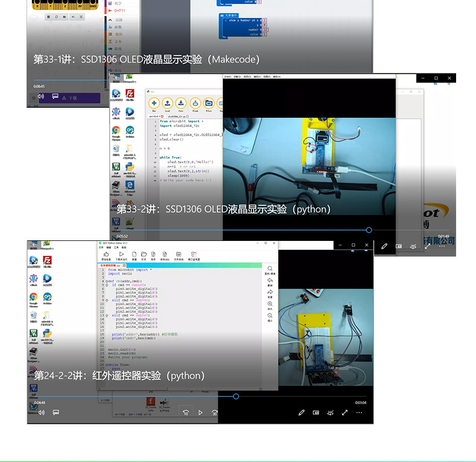Image resolution: width=476 pixels, height=462 pixels.
Task: Cast the bottom video to a device
Action: [x=330, y=413]
